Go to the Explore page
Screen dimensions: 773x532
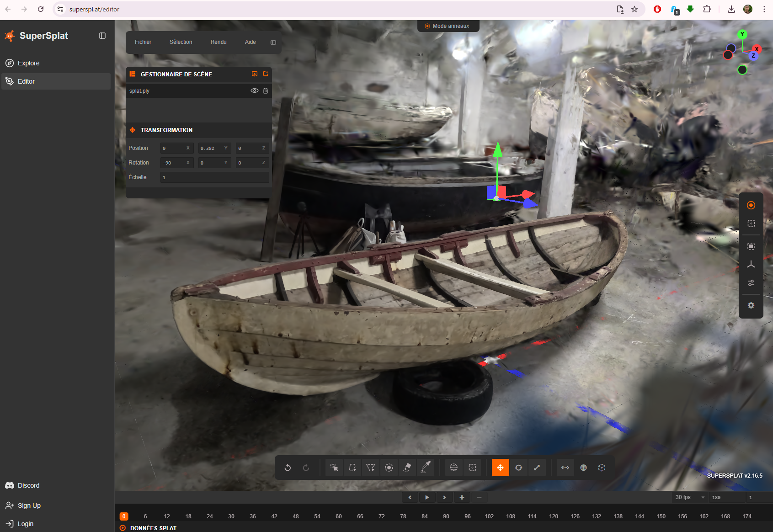28,63
